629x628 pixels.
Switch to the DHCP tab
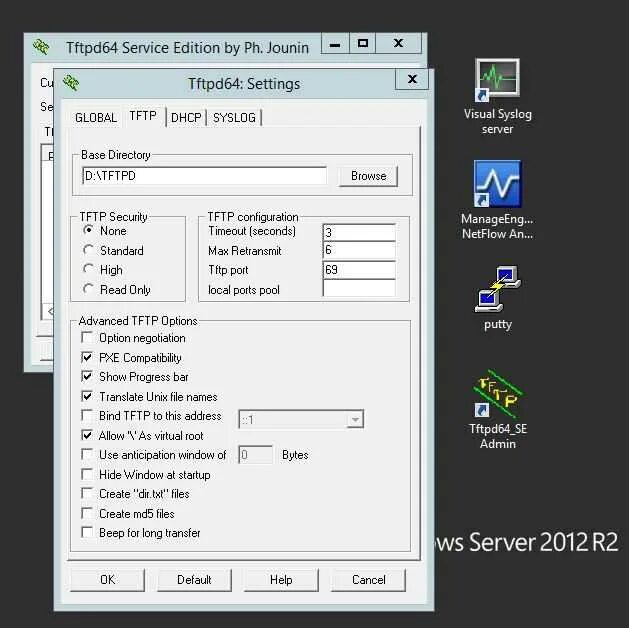186,117
